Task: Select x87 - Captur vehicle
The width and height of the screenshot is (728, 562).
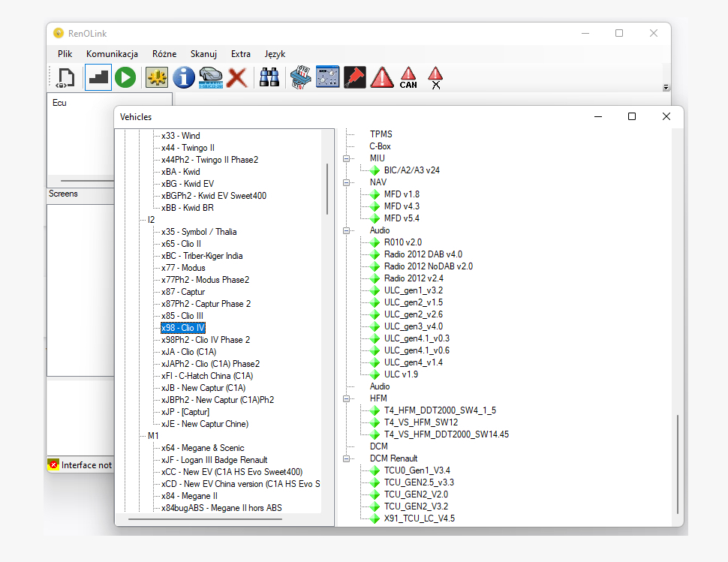Action: [183, 291]
